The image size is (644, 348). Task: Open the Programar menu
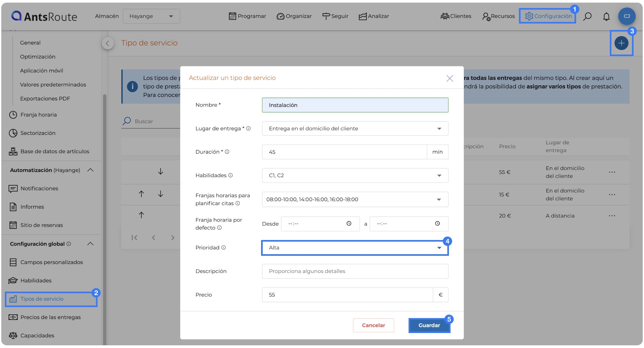tap(247, 16)
